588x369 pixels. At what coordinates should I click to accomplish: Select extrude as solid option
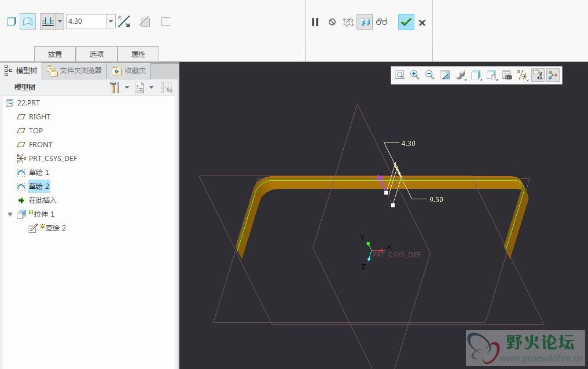coord(11,21)
